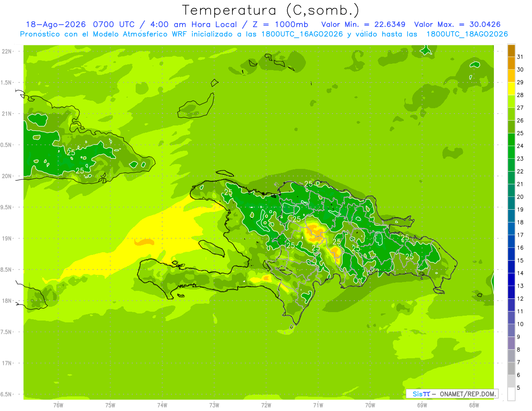
Task: Click the title "Temperatura (C,somb.)"
Action: point(271,10)
